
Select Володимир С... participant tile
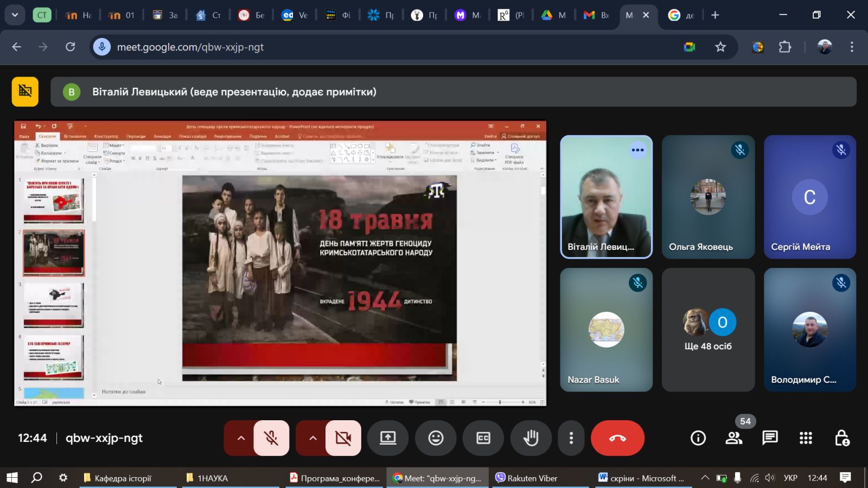(x=810, y=330)
